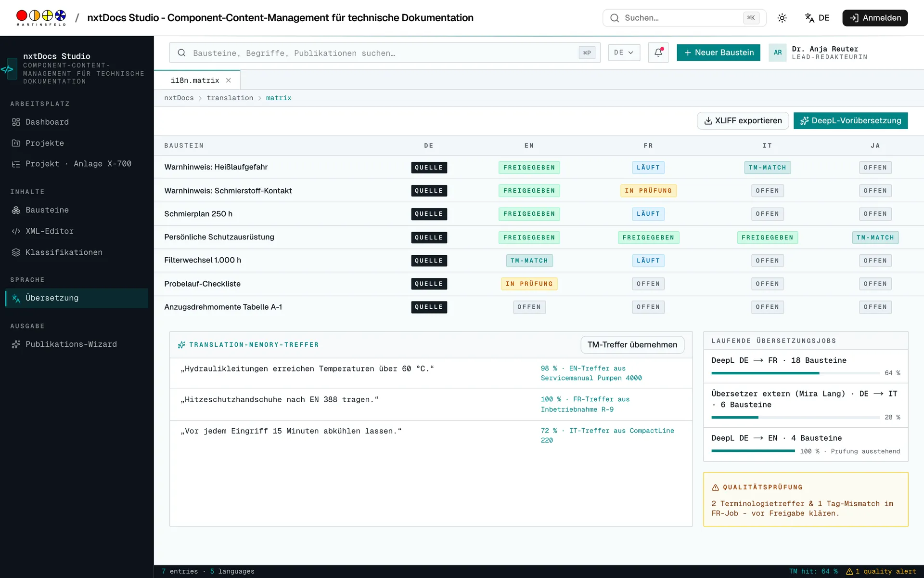Click IN PRÜFUNG FR badge for Schmierstoff-Kontakt
Image resolution: width=924 pixels, height=578 pixels.
point(648,191)
